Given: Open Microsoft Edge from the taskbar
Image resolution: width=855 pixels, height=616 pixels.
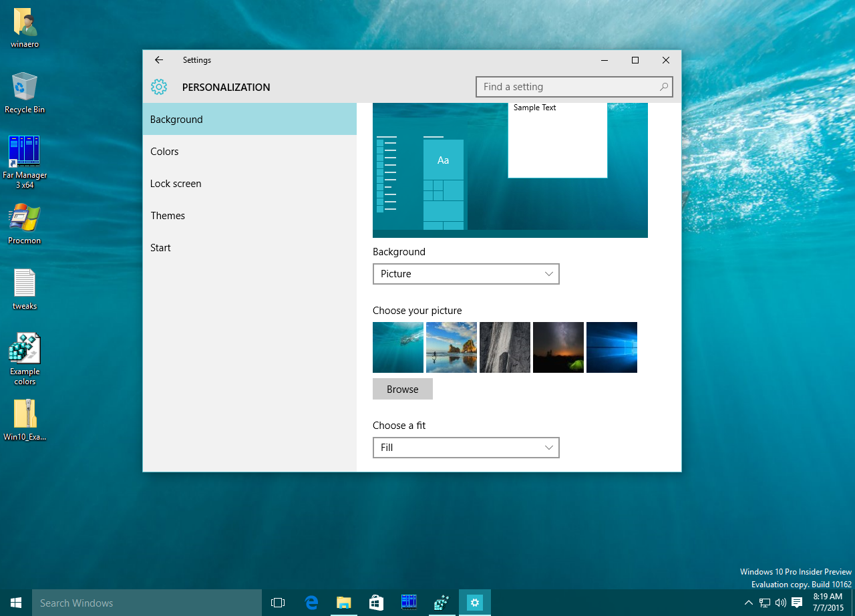Looking at the screenshot, I should 311,603.
